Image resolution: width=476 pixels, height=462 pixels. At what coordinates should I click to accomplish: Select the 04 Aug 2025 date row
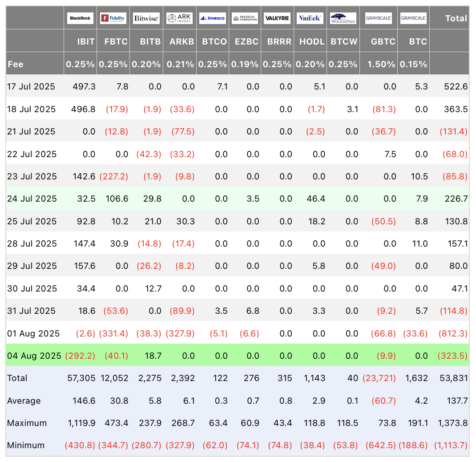34,356
